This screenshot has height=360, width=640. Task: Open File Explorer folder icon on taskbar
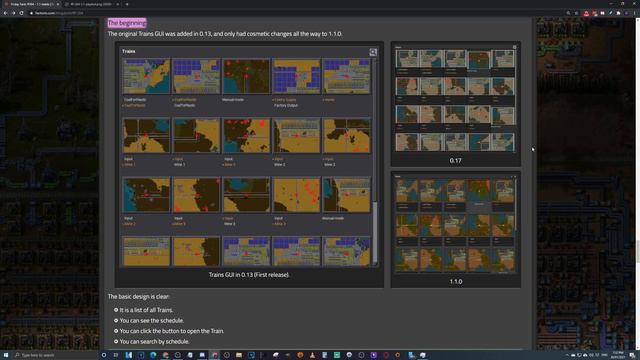tap(239, 355)
